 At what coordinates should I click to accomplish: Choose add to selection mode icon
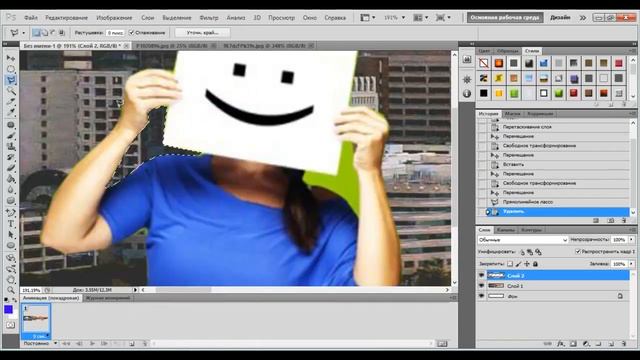coord(44,32)
